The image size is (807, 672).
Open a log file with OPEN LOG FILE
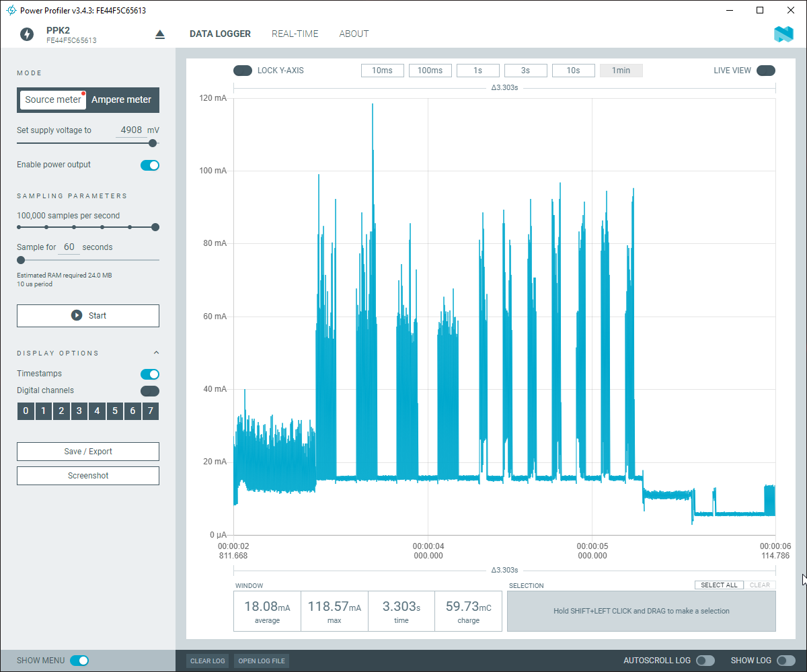[261, 661]
